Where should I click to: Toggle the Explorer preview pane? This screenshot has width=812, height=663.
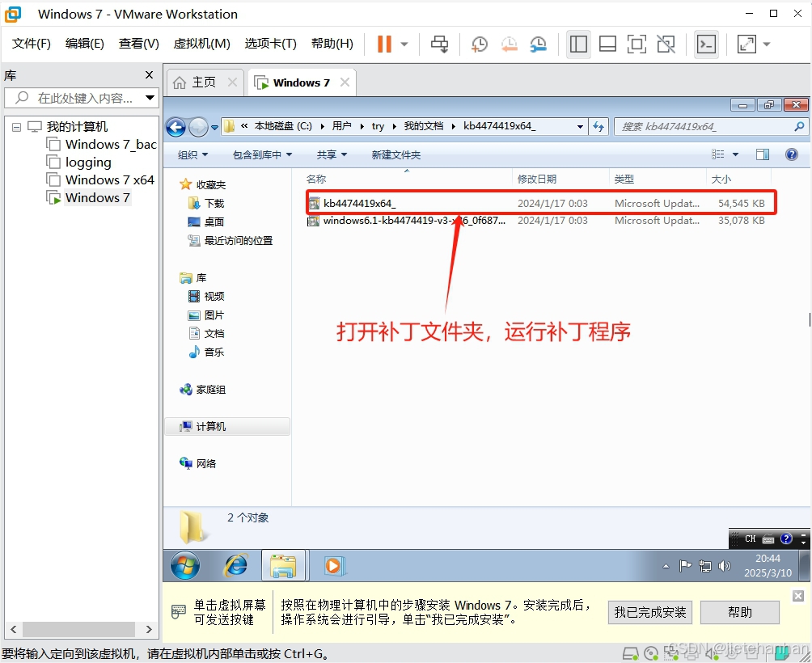click(763, 154)
